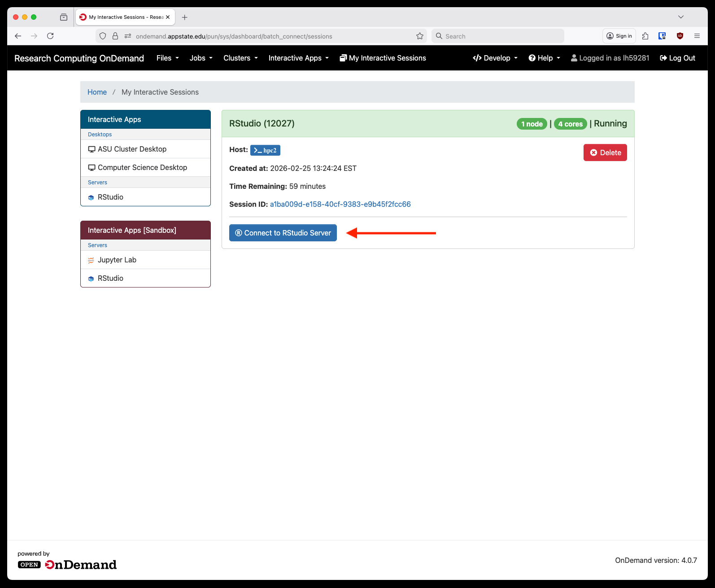715x588 pixels.
Task: Open the browser extensions puzzle icon
Action: 645,36
